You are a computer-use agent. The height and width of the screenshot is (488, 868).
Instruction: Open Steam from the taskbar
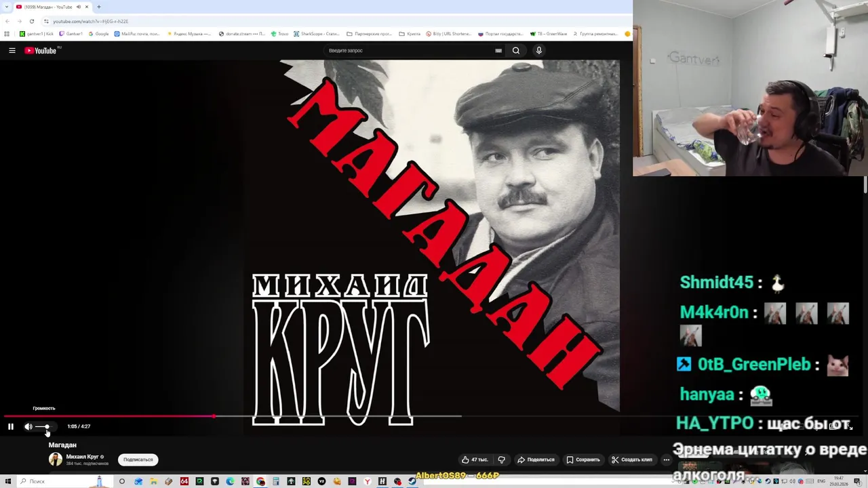pyautogui.click(x=412, y=481)
